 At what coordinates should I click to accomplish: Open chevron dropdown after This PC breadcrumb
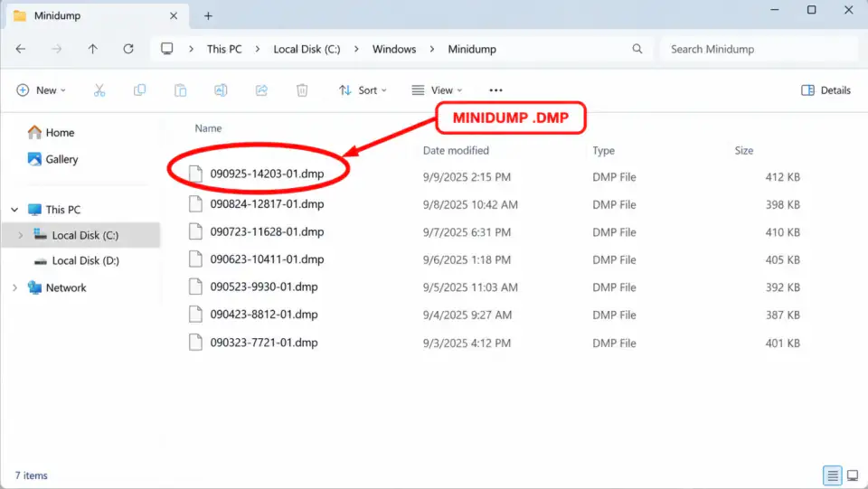(258, 49)
